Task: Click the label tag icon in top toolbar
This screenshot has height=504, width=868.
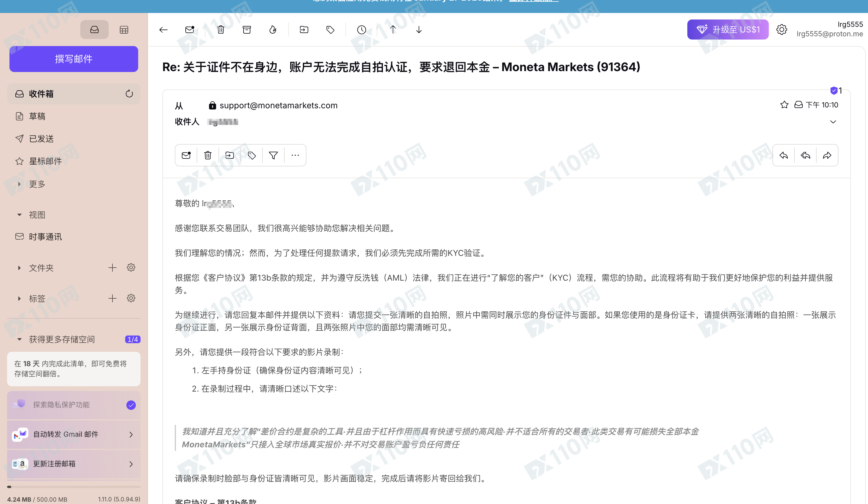Action: [330, 30]
